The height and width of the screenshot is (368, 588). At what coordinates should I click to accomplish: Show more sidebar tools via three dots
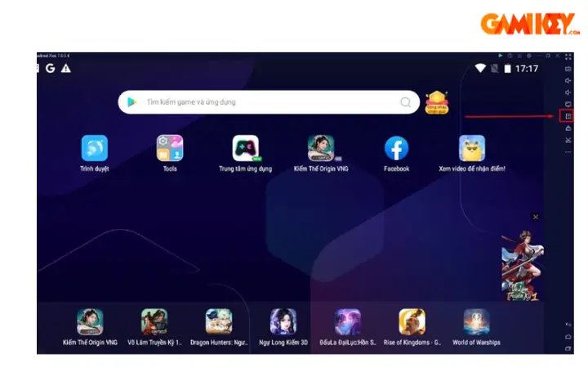pos(568,152)
